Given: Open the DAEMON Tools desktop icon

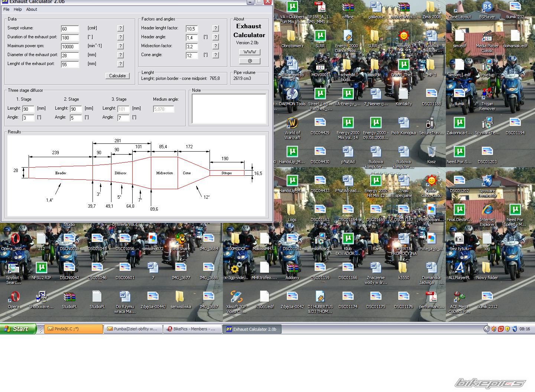Looking at the screenshot, I should 292,94.
